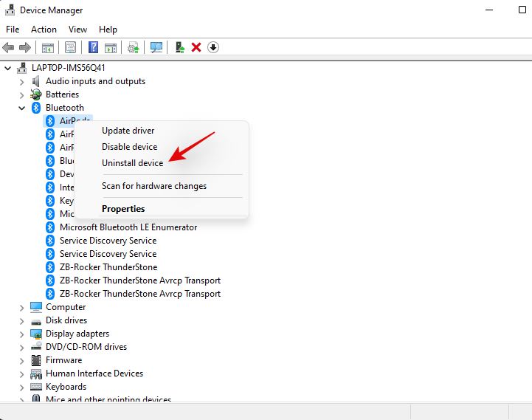Select Update driver in context menu
Screen dimensions: 532x420
tap(128, 131)
